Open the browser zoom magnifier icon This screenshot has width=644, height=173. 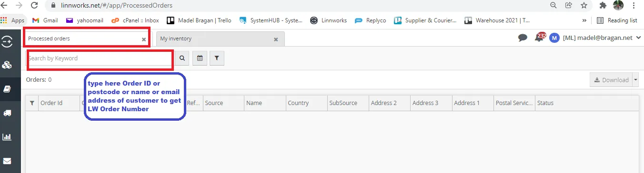[553, 5]
